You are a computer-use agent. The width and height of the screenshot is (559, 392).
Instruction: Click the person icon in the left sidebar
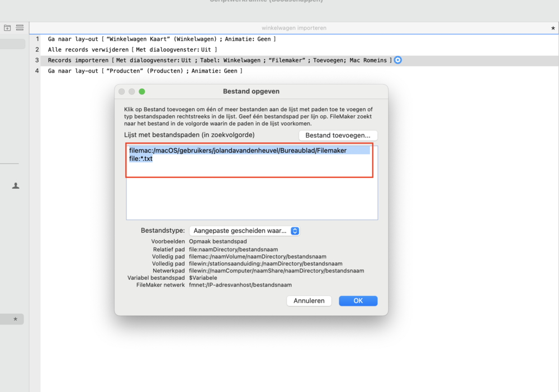coord(16,186)
